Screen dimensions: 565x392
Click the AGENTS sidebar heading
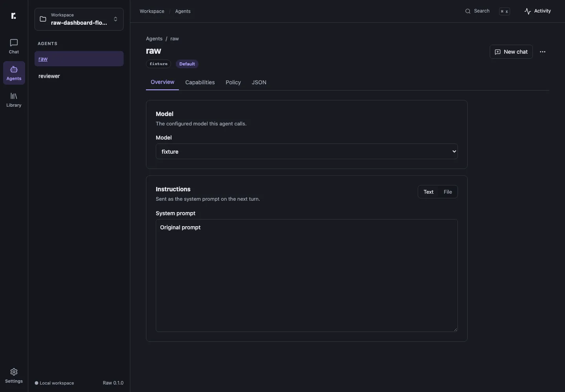(47, 44)
